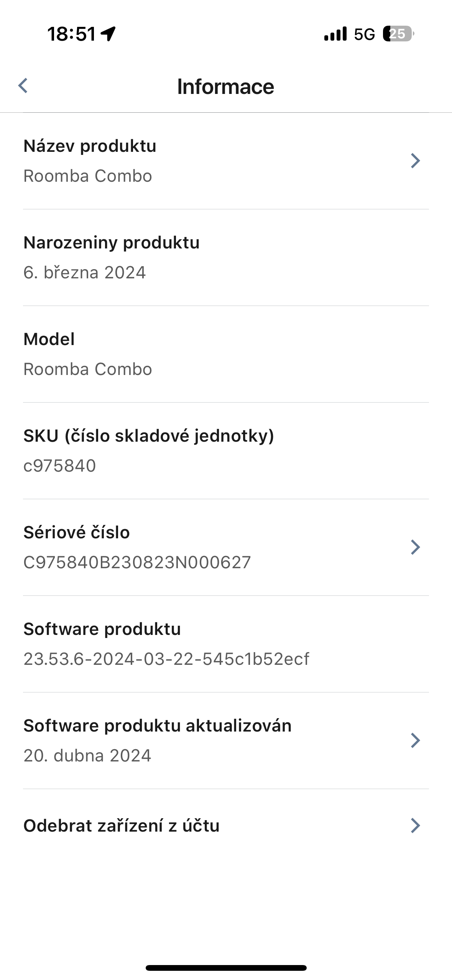This screenshot has height=980, width=452.
Task: Select the SKU value c975840
Action: pyautogui.click(x=60, y=465)
